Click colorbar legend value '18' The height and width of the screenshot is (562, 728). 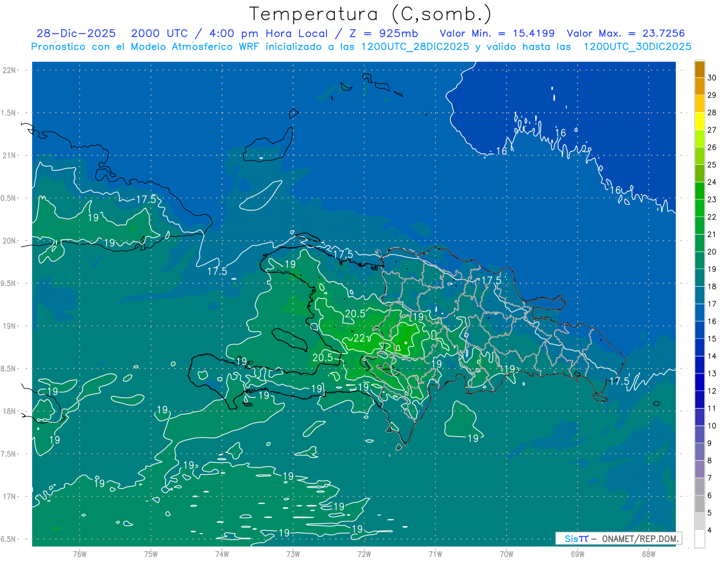[x=712, y=286]
